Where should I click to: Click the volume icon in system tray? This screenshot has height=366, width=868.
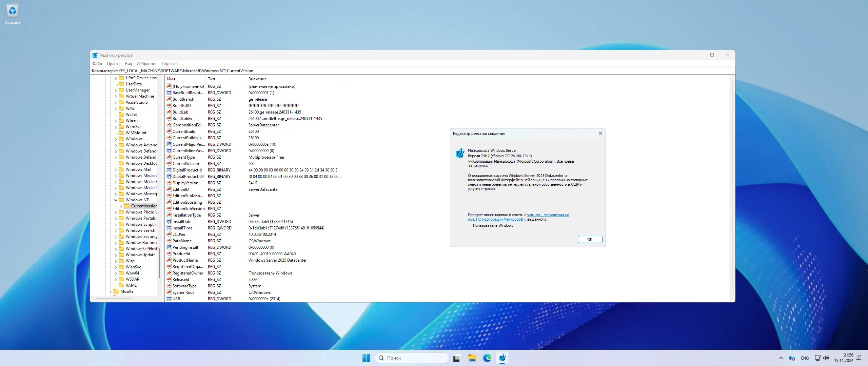826,358
